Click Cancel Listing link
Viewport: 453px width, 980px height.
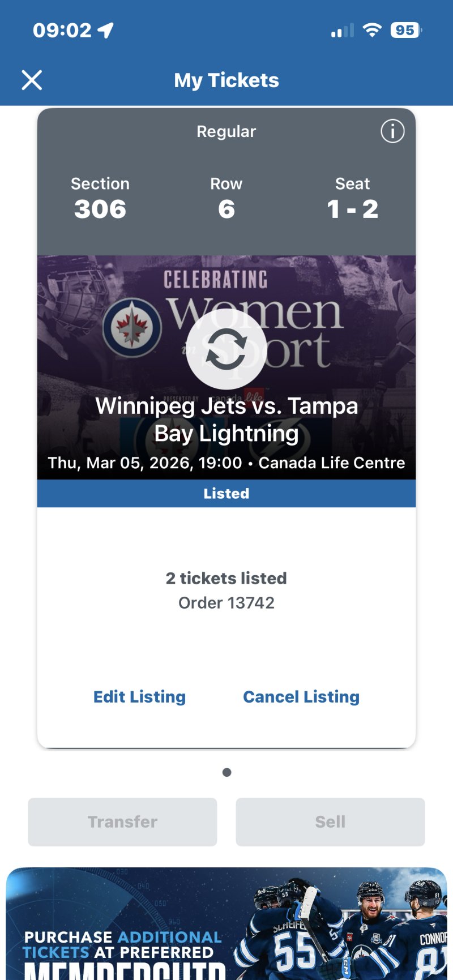click(x=301, y=696)
